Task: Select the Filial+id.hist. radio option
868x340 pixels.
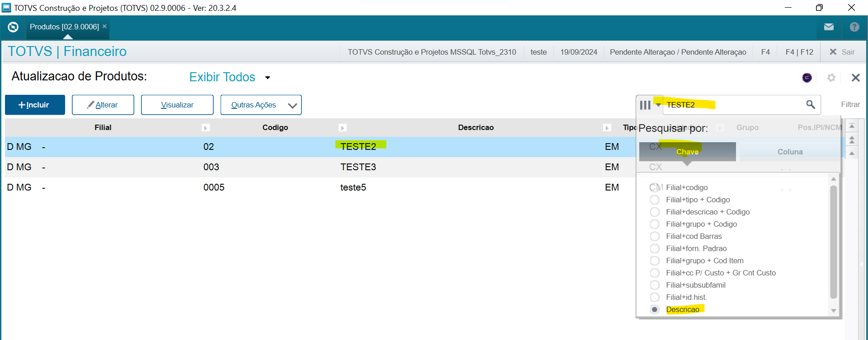Action: click(655, 297)
